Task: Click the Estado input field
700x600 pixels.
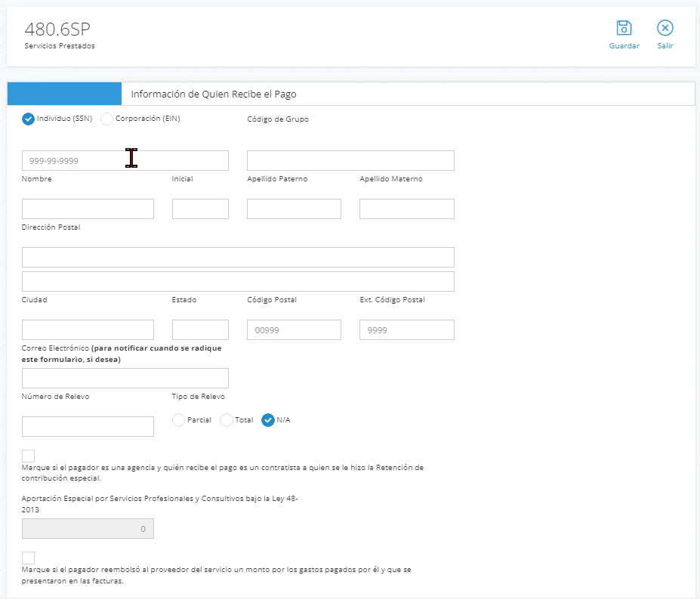Action: point(200,329)
